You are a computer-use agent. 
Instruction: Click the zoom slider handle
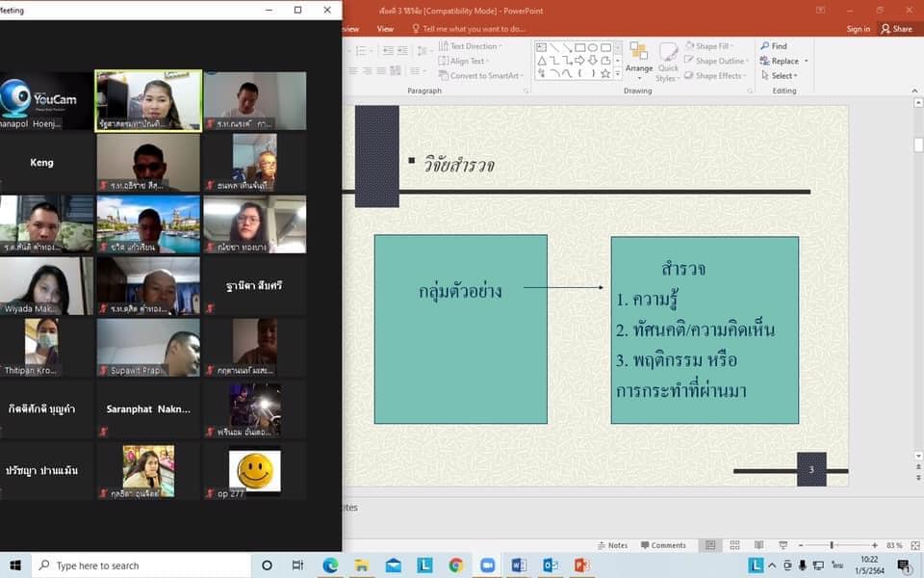click(x=832, y=545)
